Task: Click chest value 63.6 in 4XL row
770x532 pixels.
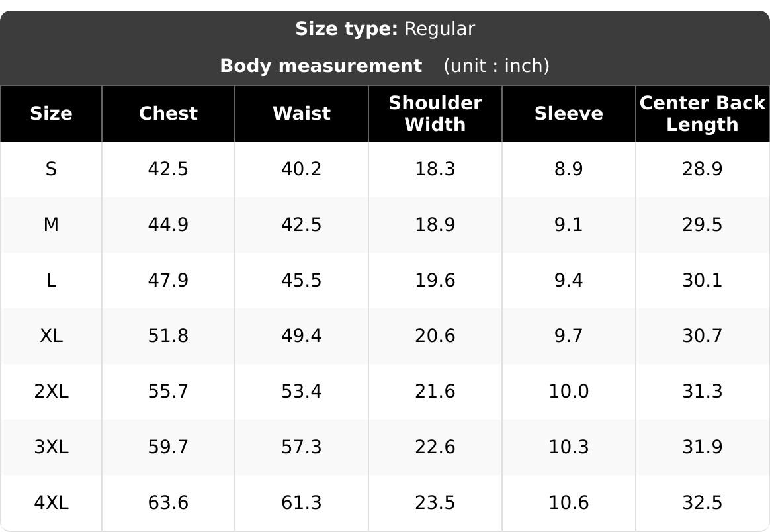Action: 168,502
